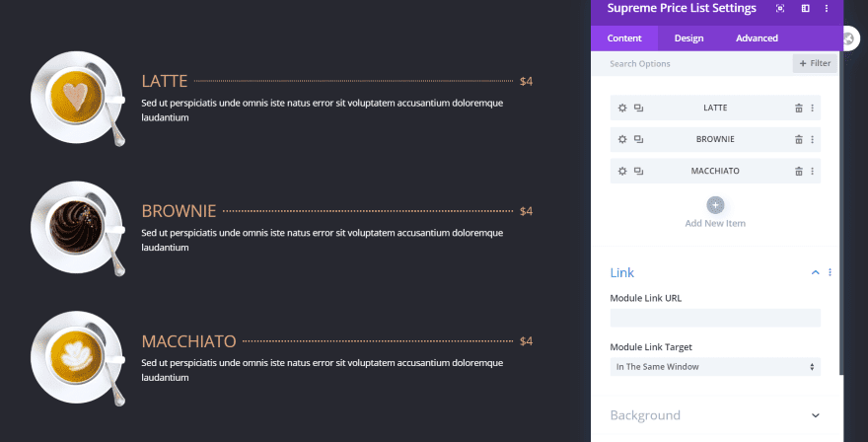Switch to the Advanced tab
The image size is (868, 442).
pos(757,38)
